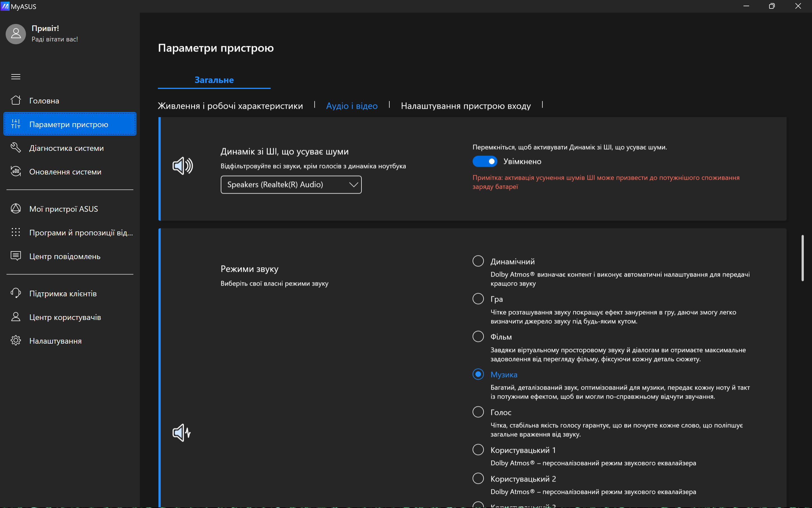The height and width of the screenshot is (508, 812).
Task: Open Живлення і робочі характеристики section
Action: point(230,106)
